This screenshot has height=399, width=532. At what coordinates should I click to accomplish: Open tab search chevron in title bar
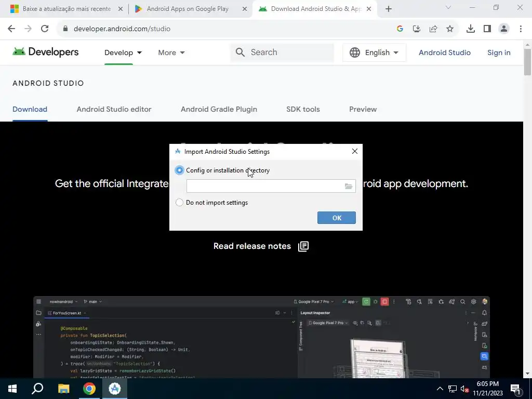tap(448, 7)
